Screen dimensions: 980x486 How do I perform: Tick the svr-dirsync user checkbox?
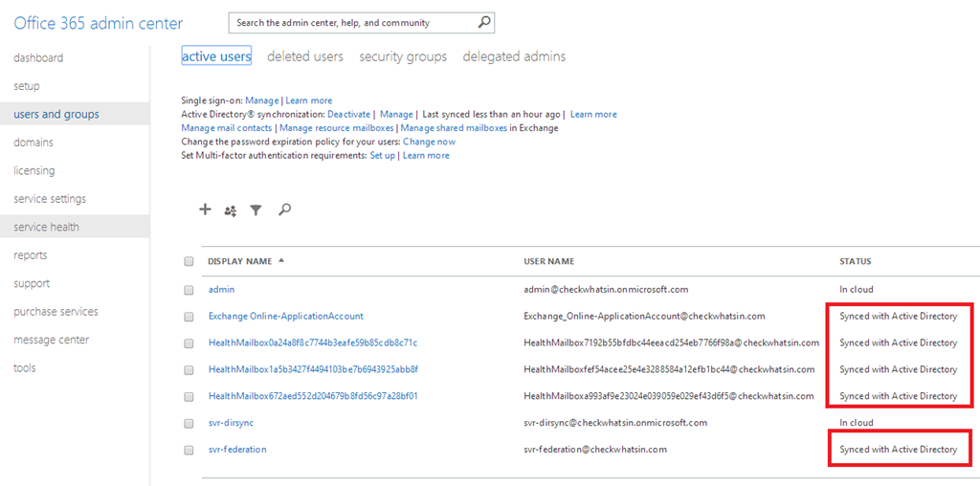tap(189, 423)
